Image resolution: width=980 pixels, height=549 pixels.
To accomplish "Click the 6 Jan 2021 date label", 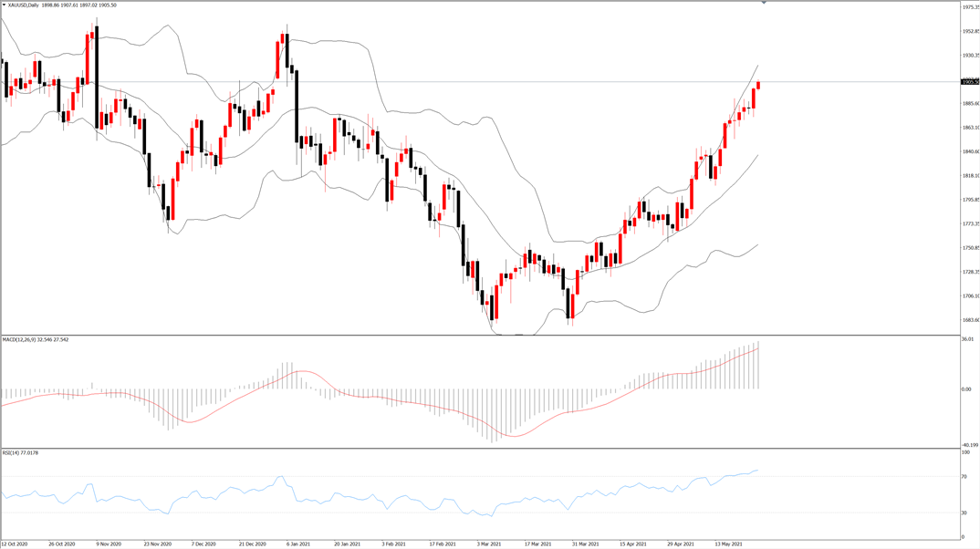I will [x=297, y=544].
